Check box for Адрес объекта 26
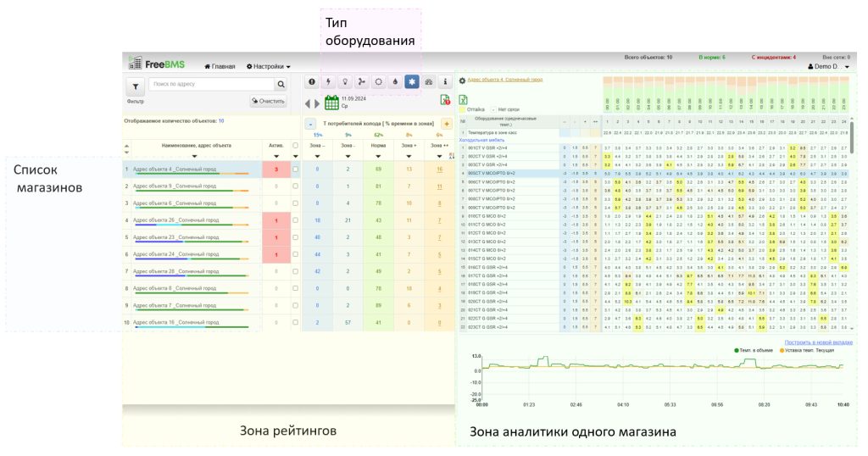 [x=295, y=220]
